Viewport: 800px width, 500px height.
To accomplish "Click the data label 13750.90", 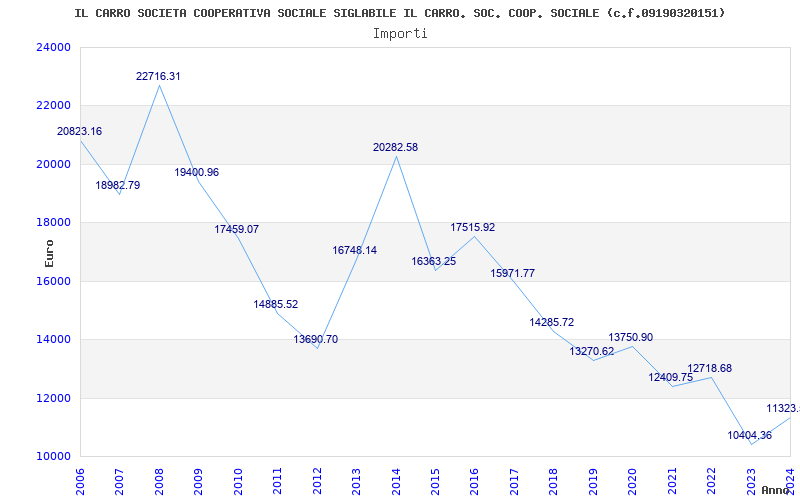I will coord(631,338).
